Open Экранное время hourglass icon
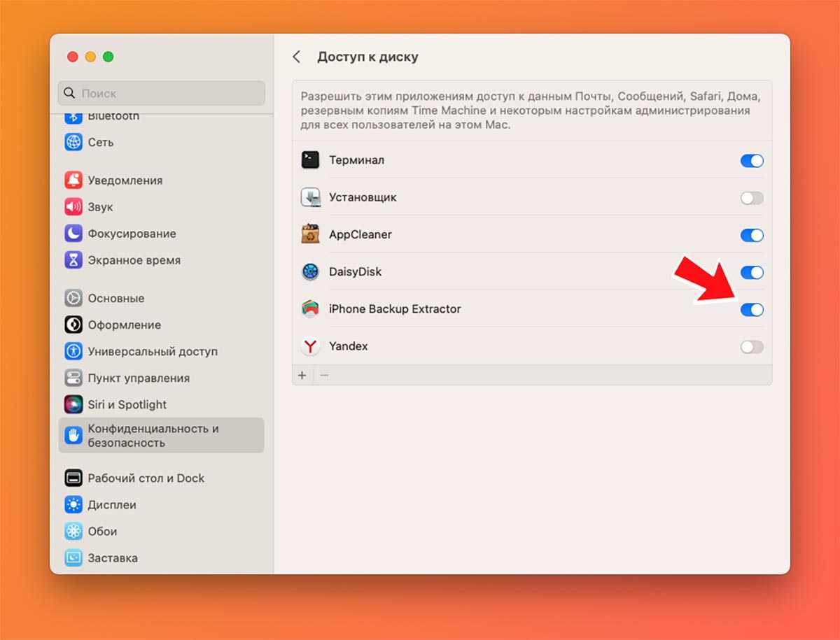The height and width of the screenshot is (640, 840). tap(73, 260)
